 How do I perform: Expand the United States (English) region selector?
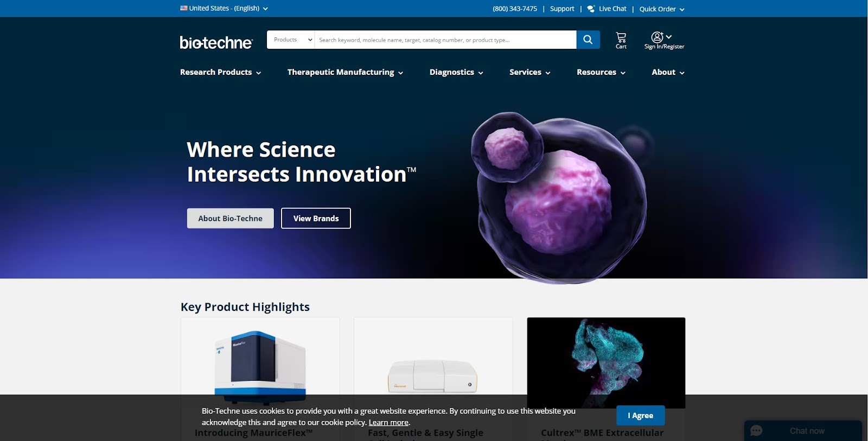(224, 8)
